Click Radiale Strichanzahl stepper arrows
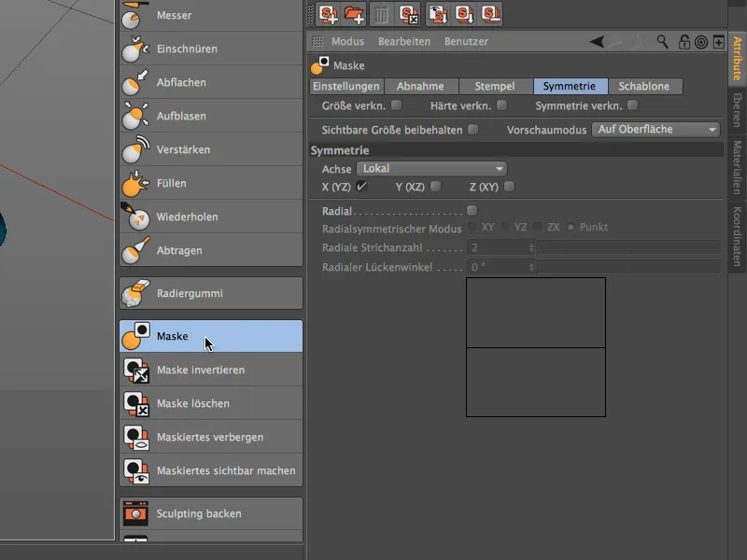This screenshot has width=747, height=560. point(531,247)
